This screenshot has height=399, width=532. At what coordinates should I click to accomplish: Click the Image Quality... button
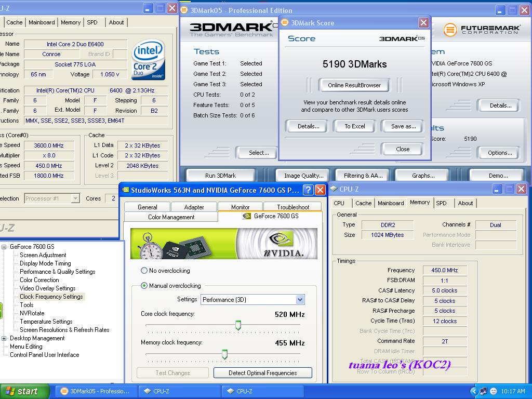point(303,176)
